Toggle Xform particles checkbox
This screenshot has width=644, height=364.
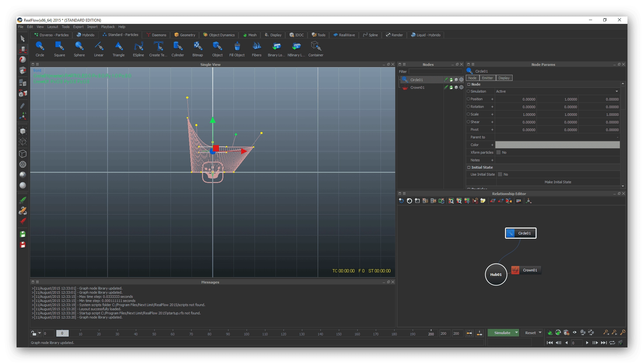(x=499, y=152)
